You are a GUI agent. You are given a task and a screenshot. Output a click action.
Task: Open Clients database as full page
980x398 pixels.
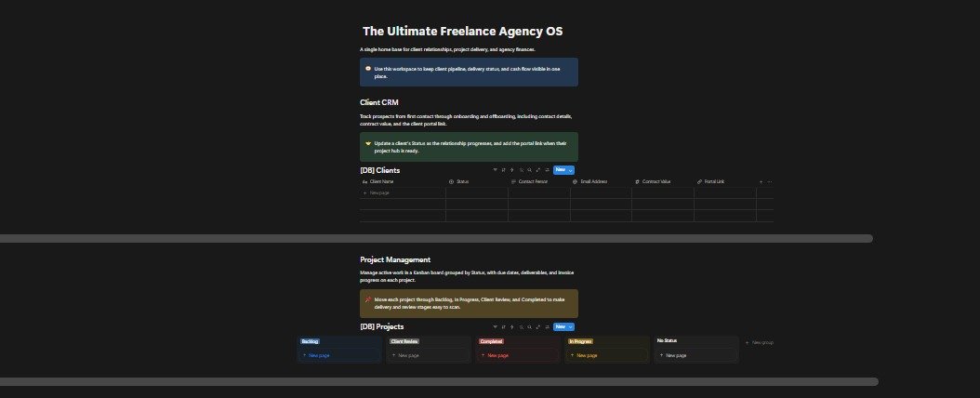point(538,170)
